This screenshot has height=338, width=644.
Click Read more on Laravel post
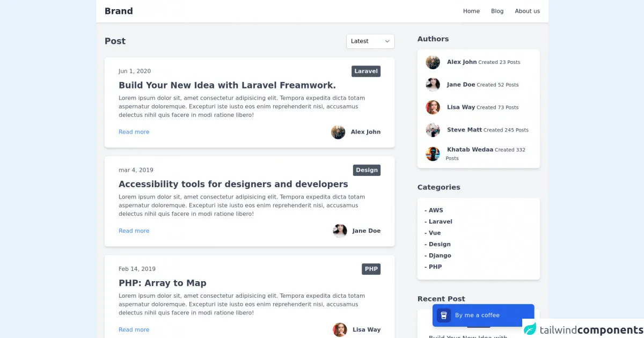point(134,132)
